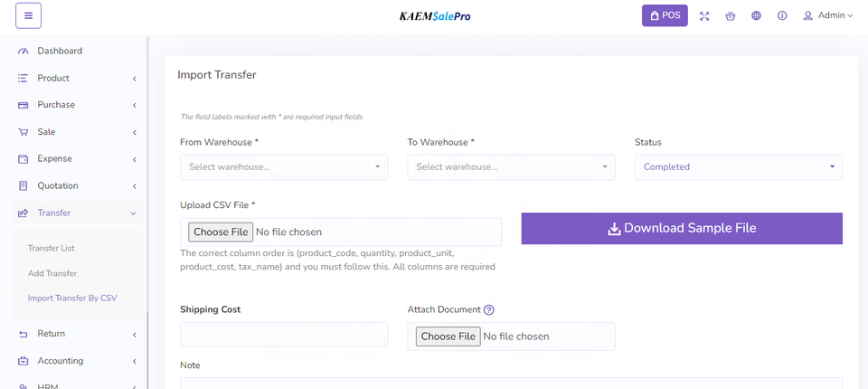
Task: Click the POS button
Action: click(x=665, y=16)
